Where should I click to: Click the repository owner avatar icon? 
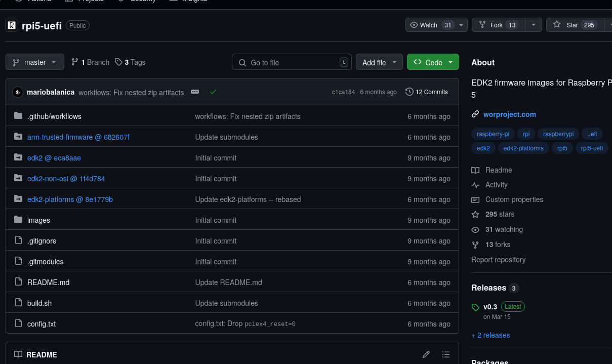(x=12, y=25)
